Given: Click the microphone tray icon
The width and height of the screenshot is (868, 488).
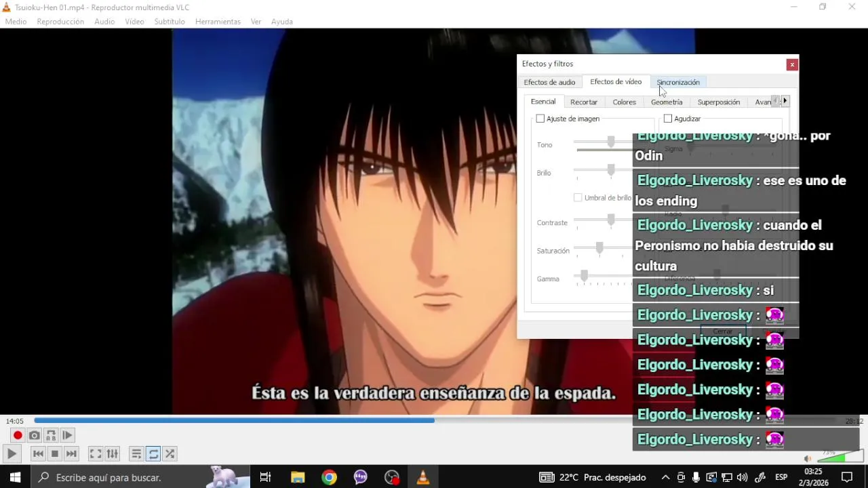Looking at the screenshot, I should click(x=696, y=477).
